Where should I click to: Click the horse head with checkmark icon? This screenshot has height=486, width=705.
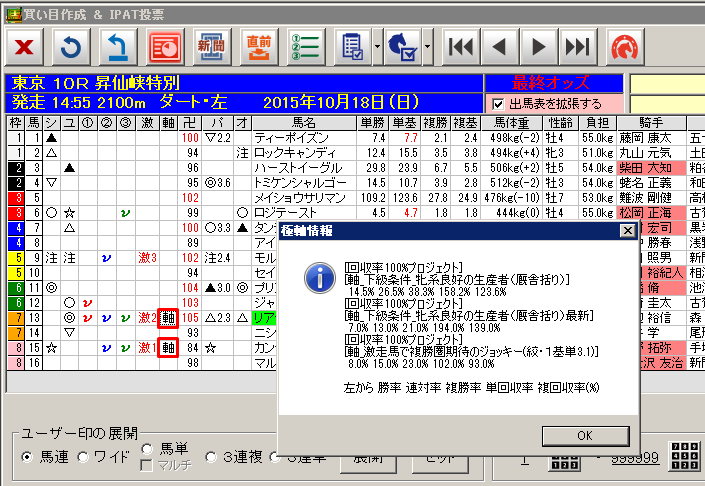click(x=402, y=47)
